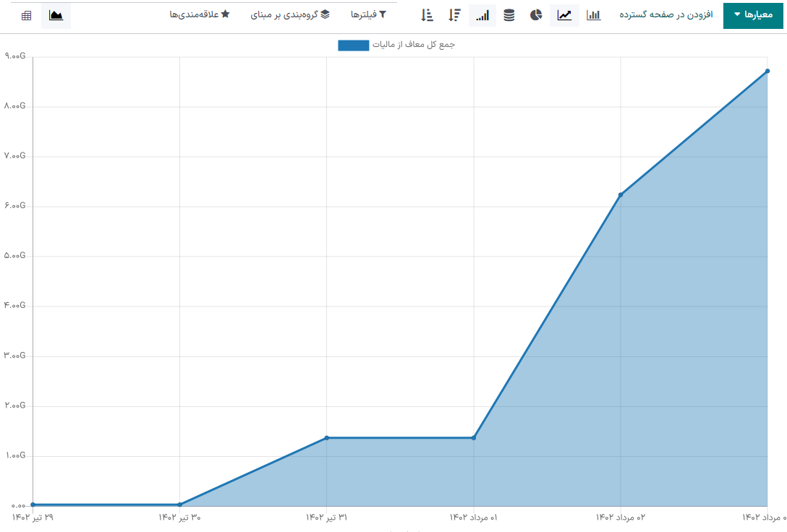
Task: Click the ascending sort icon
Action: 427,15
